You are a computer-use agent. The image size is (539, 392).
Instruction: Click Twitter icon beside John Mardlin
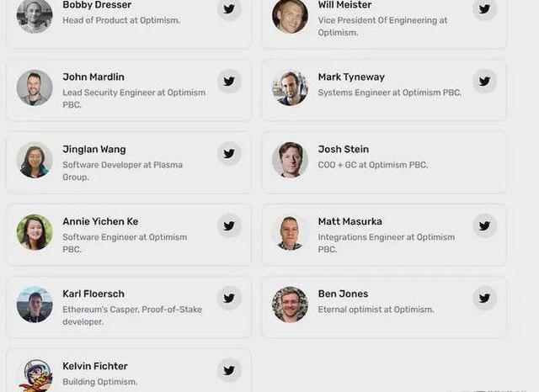[228, 82]
